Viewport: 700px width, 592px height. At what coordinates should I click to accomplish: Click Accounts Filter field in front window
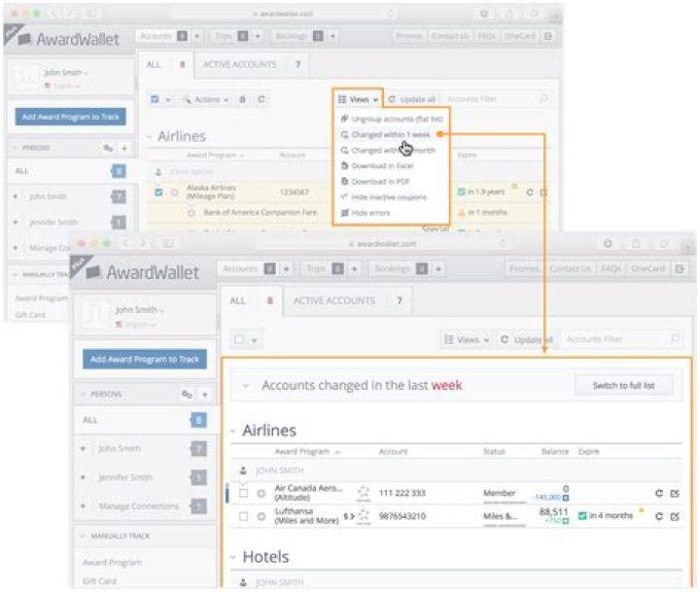620,339
